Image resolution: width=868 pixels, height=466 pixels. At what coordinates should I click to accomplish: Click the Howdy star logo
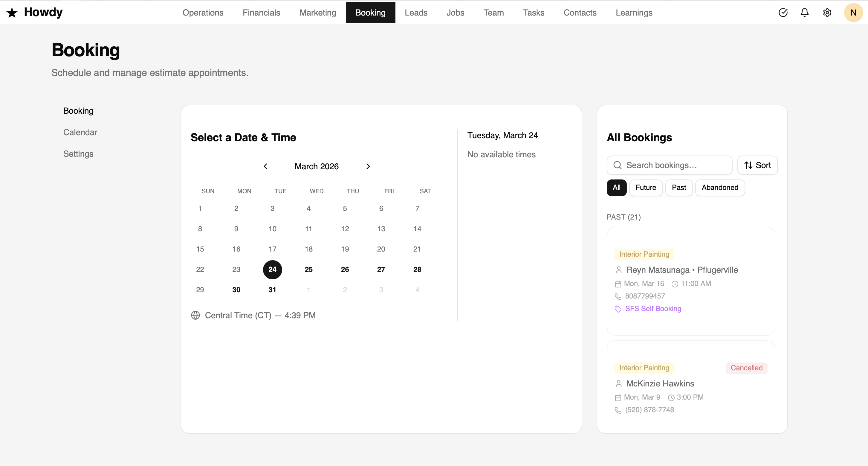coord(12,13)
